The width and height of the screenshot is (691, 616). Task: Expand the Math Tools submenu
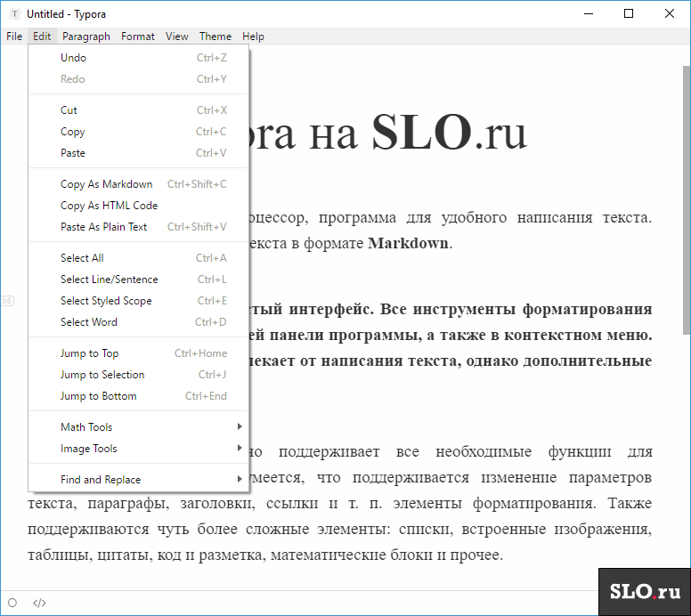[x=139, y=427]
